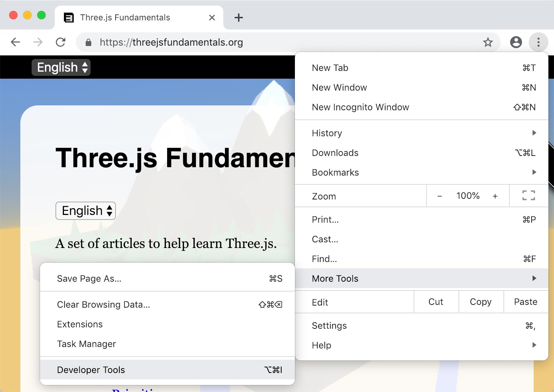
Task: Click the browser back arrow
Action: pos(15,42)
